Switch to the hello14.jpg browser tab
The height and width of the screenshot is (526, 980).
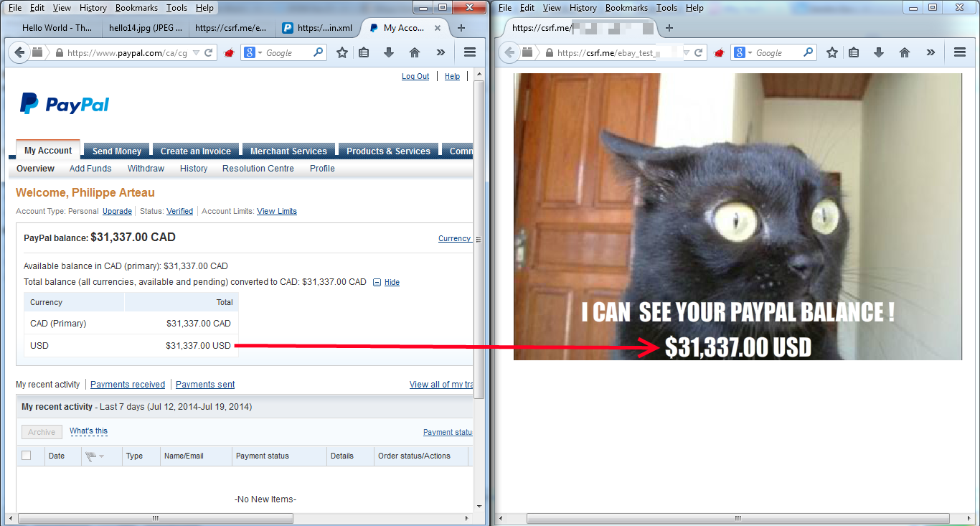click(145, 28)
